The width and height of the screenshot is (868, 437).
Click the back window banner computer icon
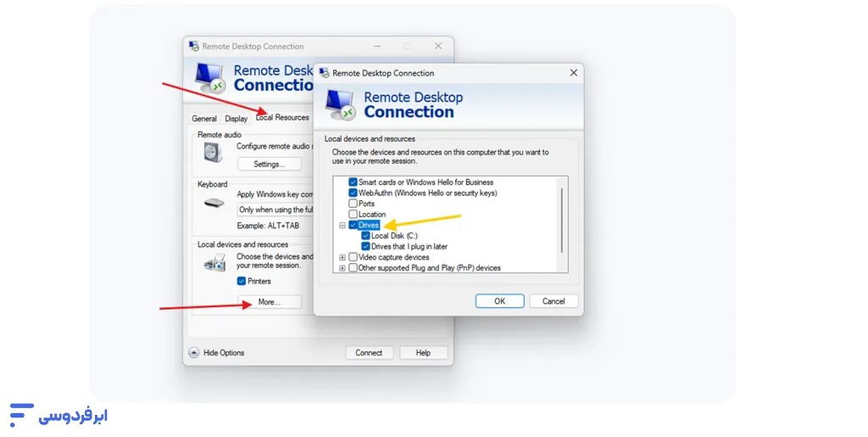pos(210,78)
